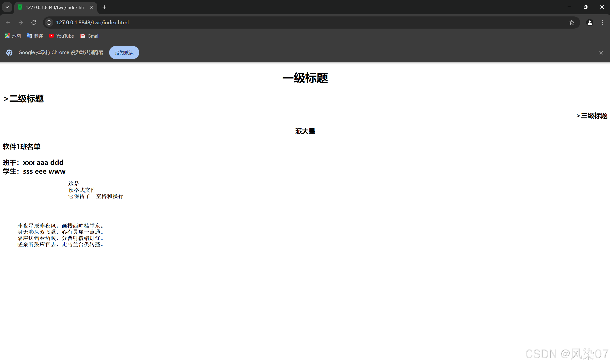Viewport: 610px width, 364px height.
Task: Expand the tab search dropdown arrow
Action: pos(7,7)
